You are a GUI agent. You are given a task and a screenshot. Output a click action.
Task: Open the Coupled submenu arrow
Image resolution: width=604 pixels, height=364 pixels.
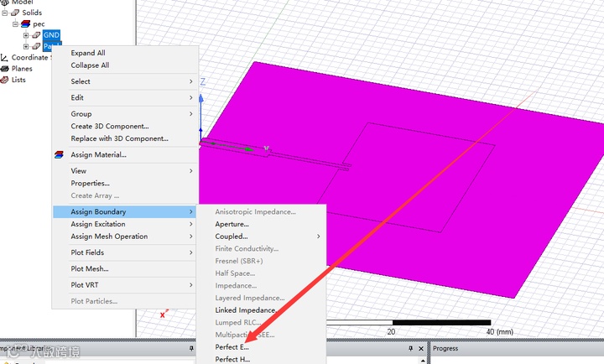click(319, 237)
